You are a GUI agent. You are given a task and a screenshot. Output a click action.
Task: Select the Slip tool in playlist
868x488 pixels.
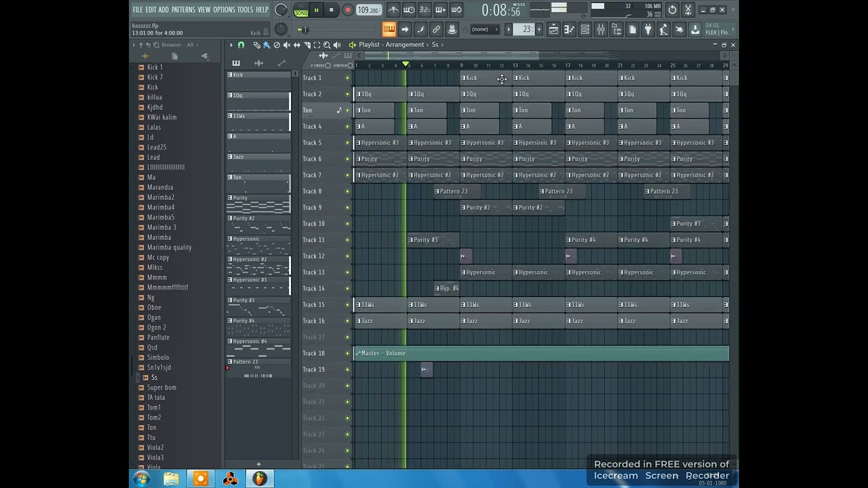click(x=297, y=45)
